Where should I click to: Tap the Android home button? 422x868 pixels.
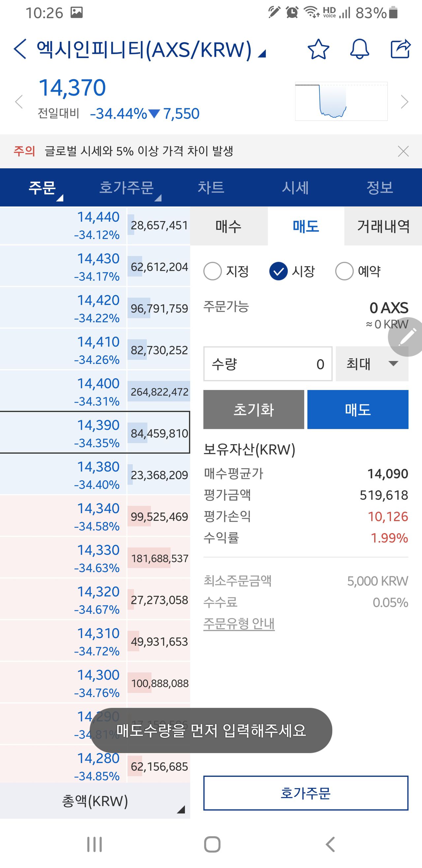point(212,845)
